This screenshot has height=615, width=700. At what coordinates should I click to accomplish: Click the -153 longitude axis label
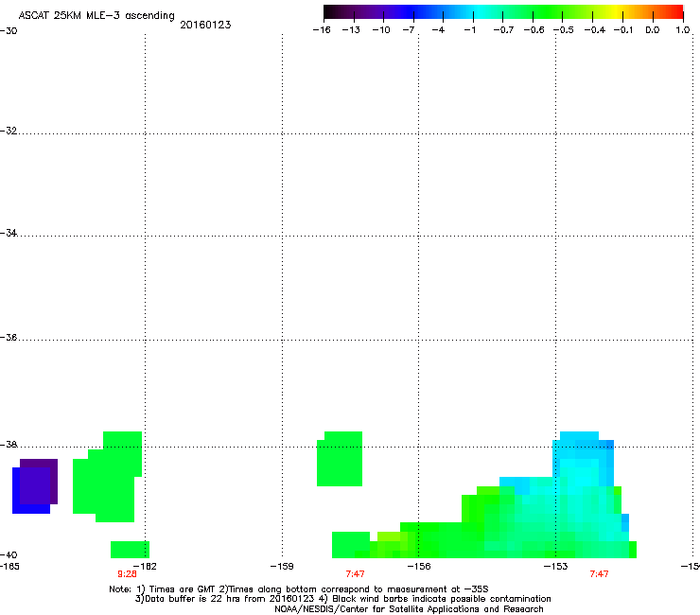click(556, 567)
